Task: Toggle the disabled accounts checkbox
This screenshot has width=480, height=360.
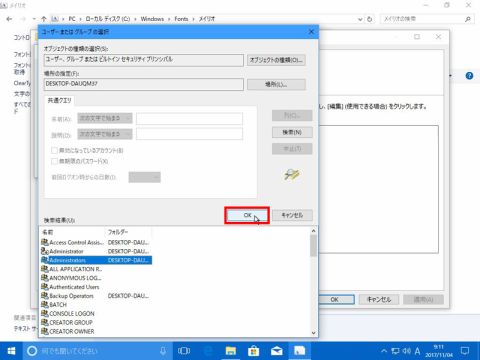Action: click(54, 150)
